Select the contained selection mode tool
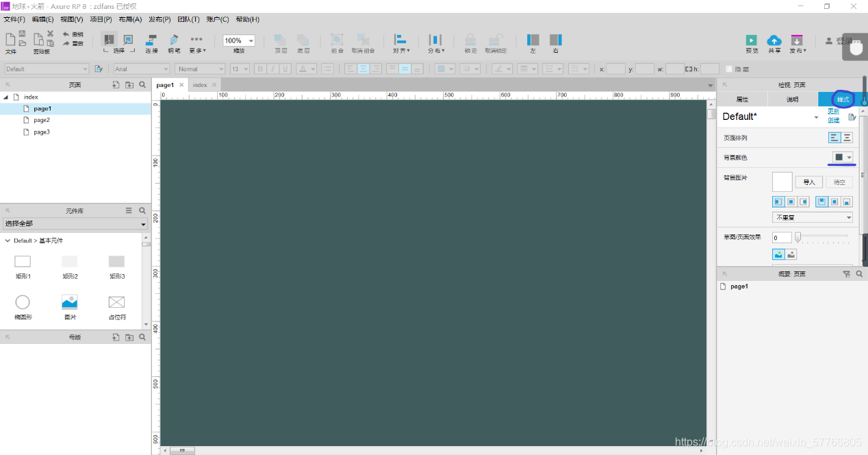This screenshot has width=868, height=455. (x=128, y=40)
